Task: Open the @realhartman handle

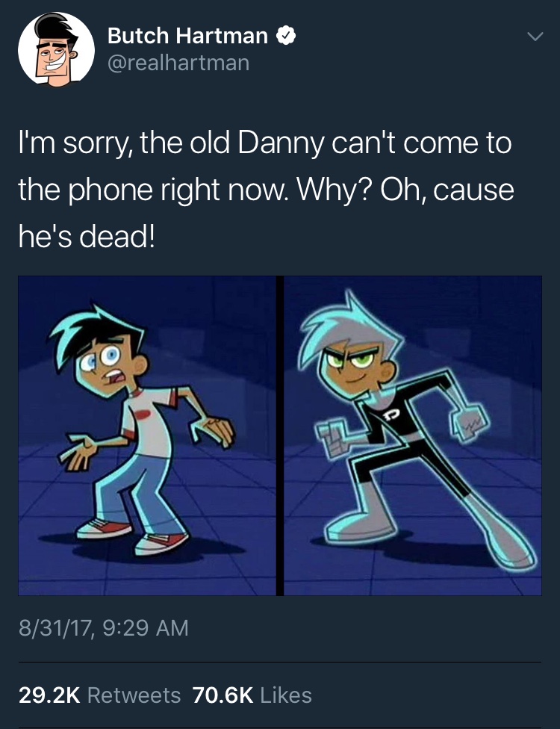Action: point(178,63)
